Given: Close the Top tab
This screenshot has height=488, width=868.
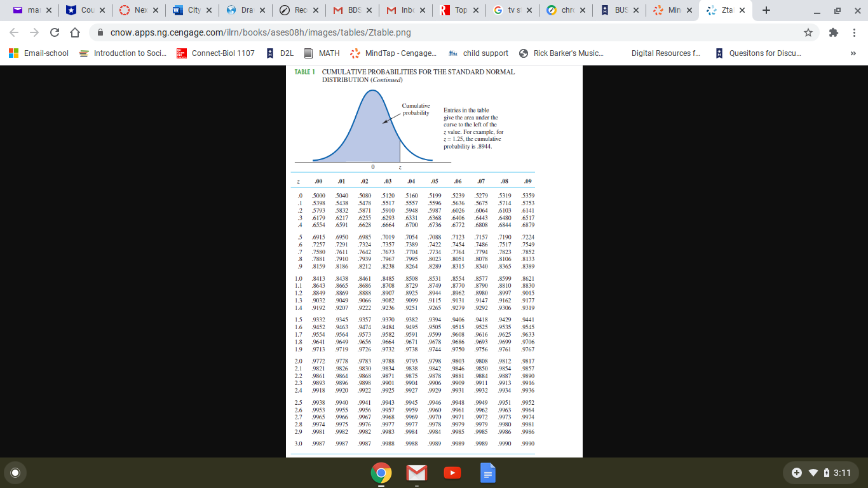Looking at the screenshot, I should (x=476, y=11).
